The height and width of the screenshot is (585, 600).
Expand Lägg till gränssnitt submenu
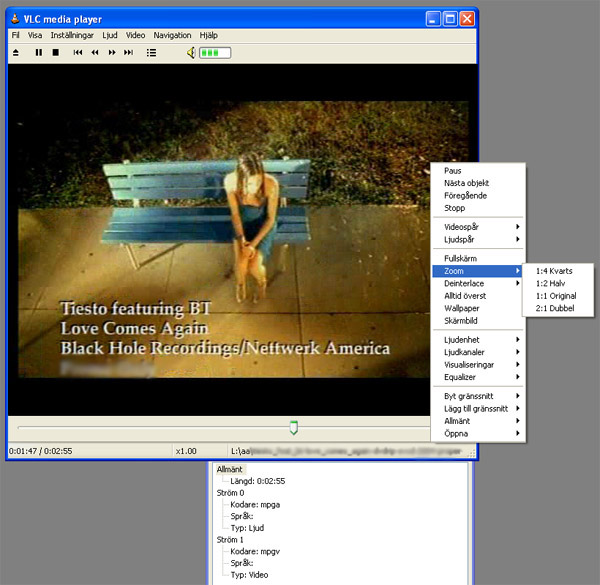click(x=478, y=409)
